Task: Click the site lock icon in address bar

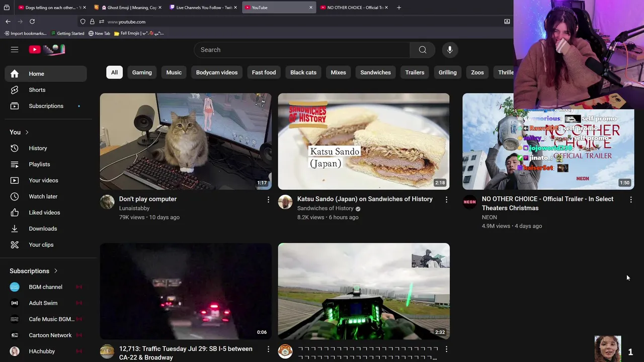Action: pyautogui.click(x=92, y=22)
